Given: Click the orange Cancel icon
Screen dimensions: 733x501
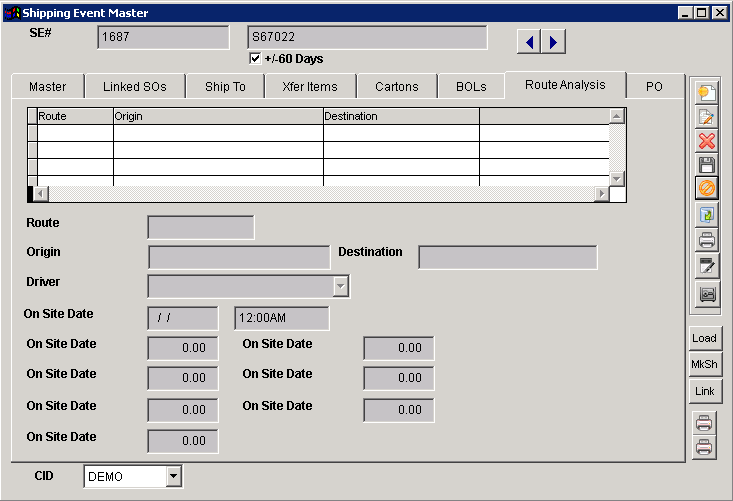Looking at the screenshot, I should [707, 188].
